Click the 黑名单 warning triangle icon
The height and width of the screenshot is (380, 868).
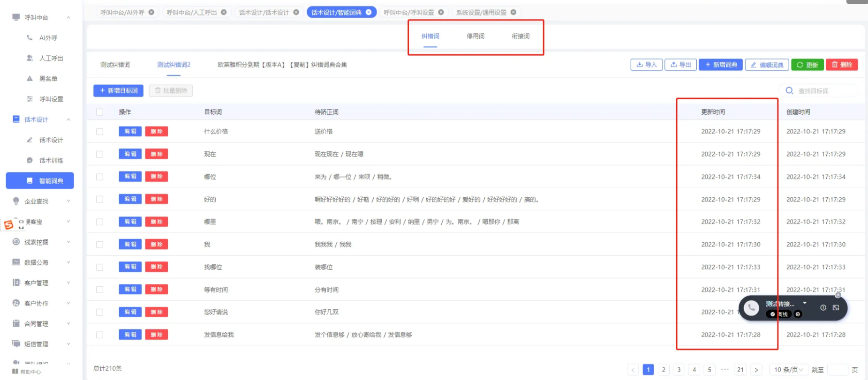(30, 79)
